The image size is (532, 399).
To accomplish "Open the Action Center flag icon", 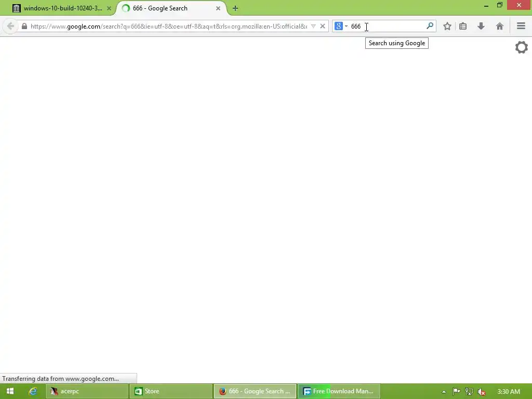I will pos(456,392).
